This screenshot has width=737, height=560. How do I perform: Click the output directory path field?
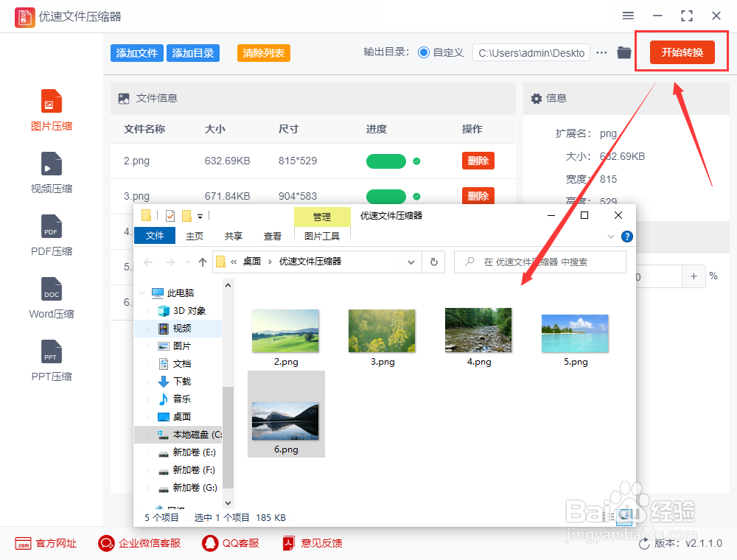coord(531,52)
